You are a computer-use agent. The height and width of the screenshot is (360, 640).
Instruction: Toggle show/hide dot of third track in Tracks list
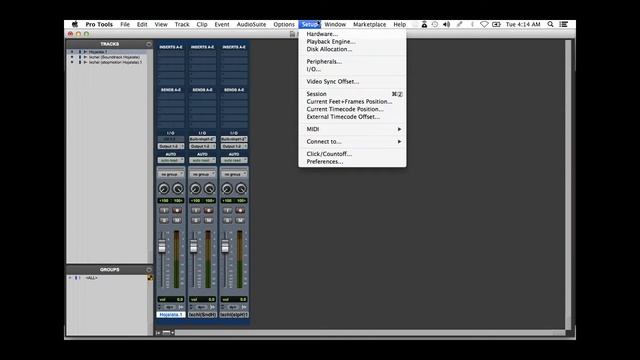(x=72, y=62)
